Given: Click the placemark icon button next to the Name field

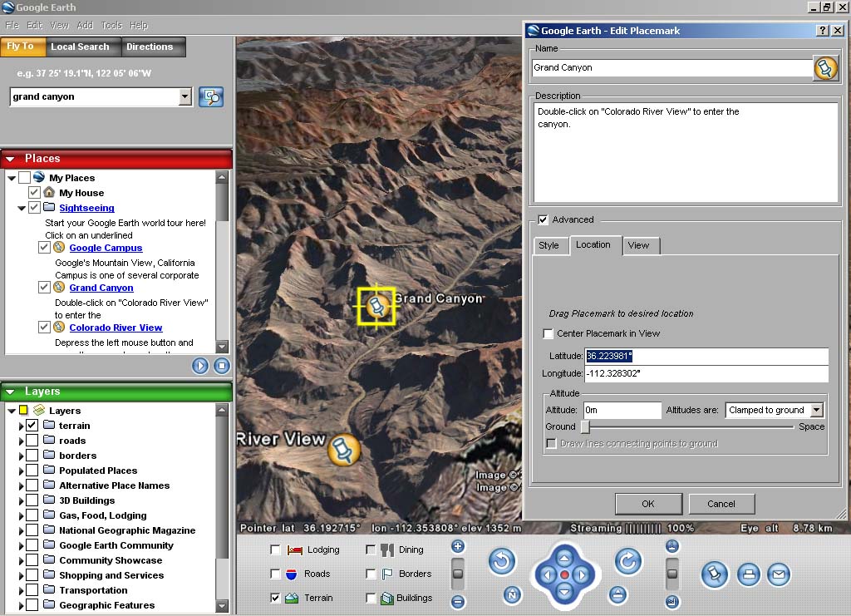Looking at the screenshot, I should [825, 68].
